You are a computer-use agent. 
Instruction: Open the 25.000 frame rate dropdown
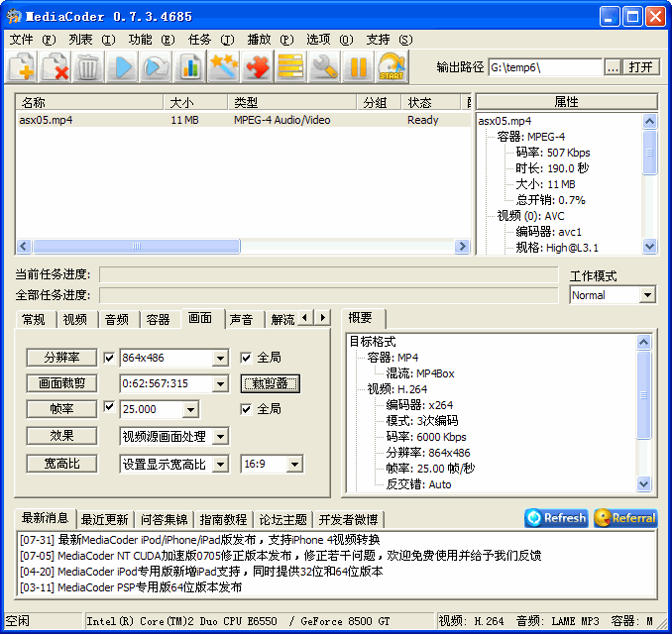point(190,409)
